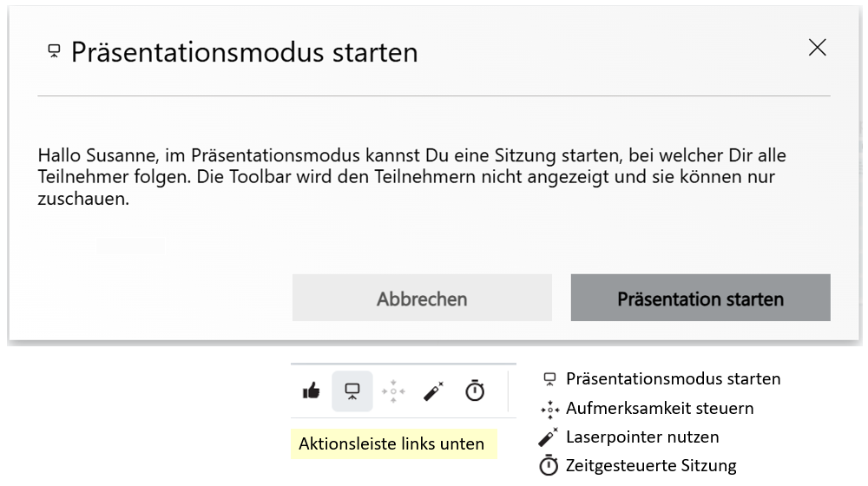Screen dimensions: 868x486
Task: Click the thumbs-up icon in the action bar
Action: (311, 391)
